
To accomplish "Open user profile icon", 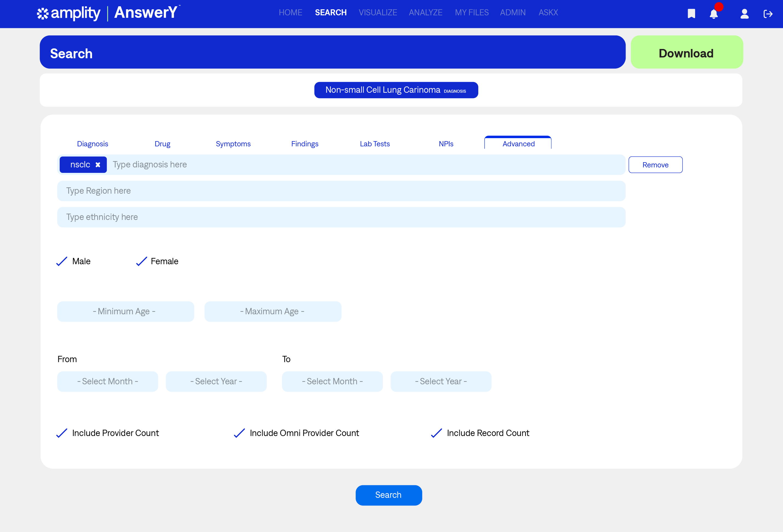I will pos(744,14).
